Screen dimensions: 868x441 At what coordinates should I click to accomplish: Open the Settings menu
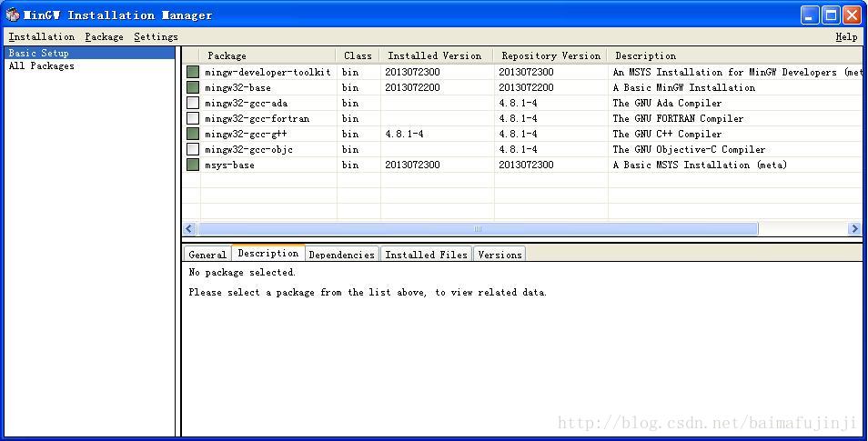[156, 36]
